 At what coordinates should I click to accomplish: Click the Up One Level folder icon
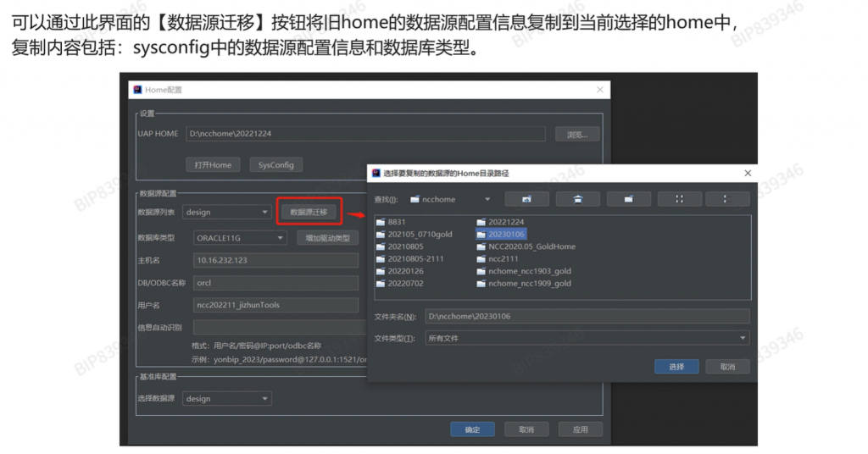pos(526,199)
